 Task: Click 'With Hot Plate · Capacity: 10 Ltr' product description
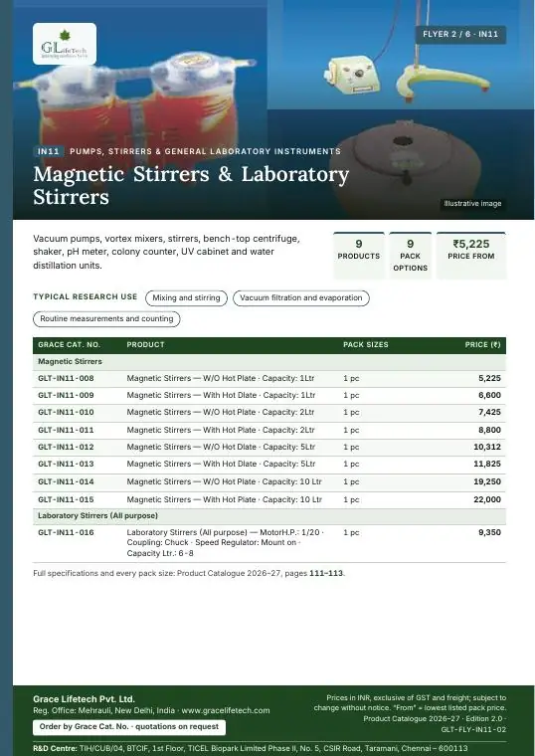[224, 499]
